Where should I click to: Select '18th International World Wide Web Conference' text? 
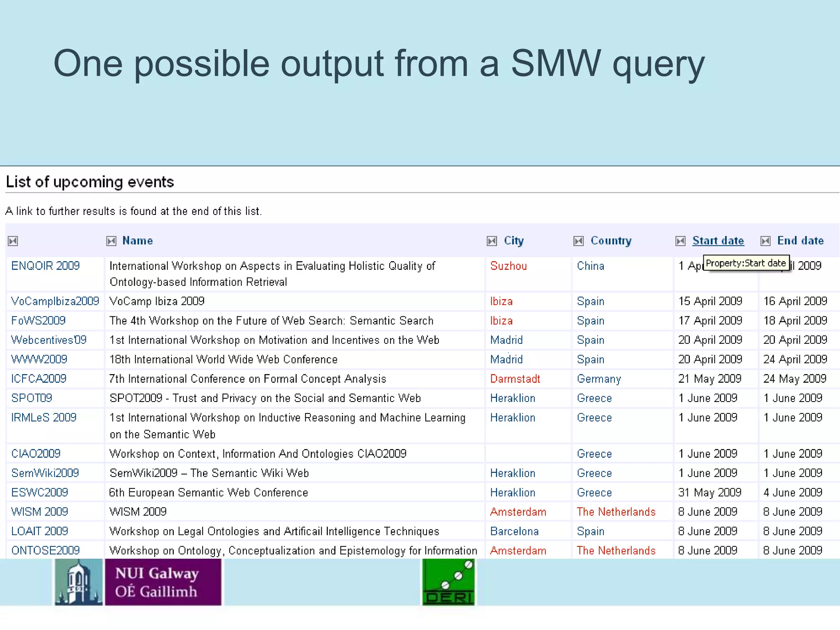tap(224, 359)
